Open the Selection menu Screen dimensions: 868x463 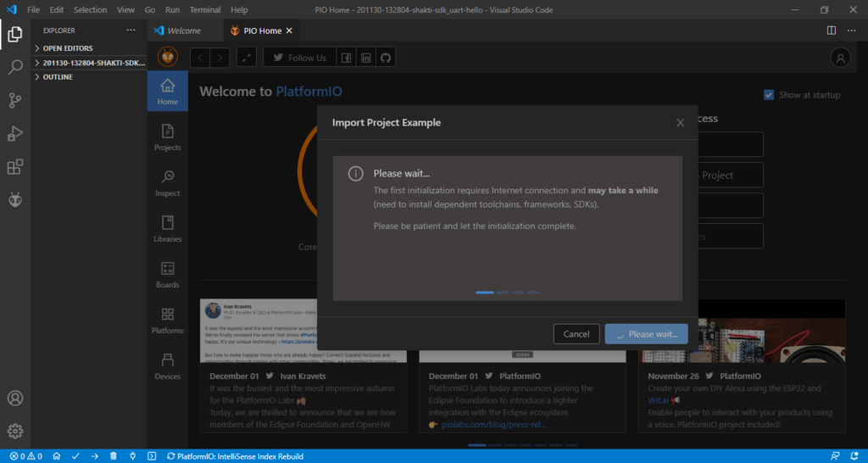(90, 10)
